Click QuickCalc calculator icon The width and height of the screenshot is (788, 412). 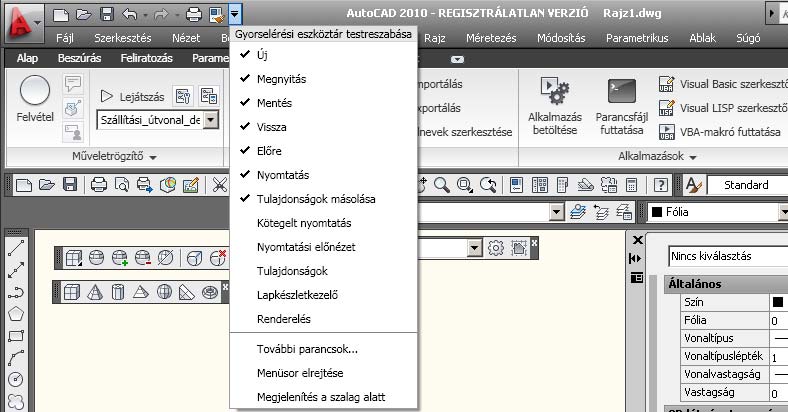point(631,185)
